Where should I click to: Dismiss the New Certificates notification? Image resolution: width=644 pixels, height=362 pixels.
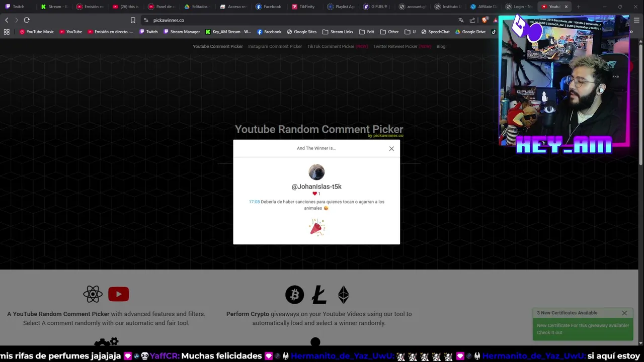pyautogui.click(x=624, y=313)
